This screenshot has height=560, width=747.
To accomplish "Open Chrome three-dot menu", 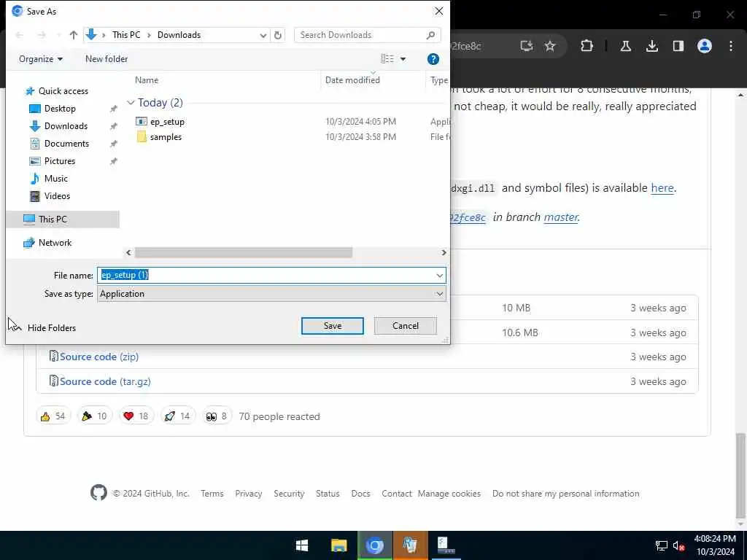I will point(731,46).
